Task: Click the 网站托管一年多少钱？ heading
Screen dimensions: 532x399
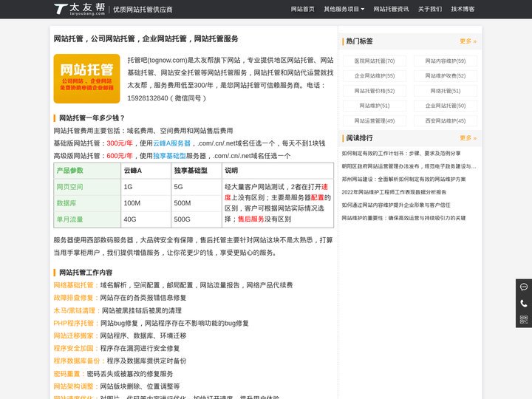Action: [x=92, y=118]
